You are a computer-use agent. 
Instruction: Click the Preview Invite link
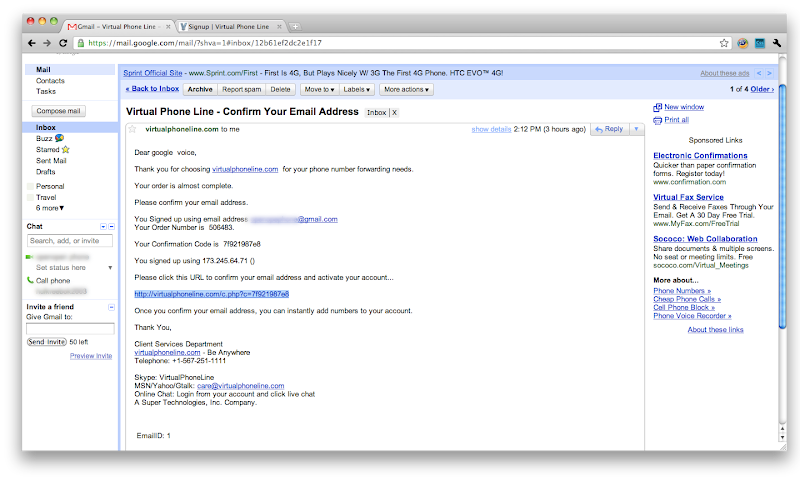tap(91, 356)
